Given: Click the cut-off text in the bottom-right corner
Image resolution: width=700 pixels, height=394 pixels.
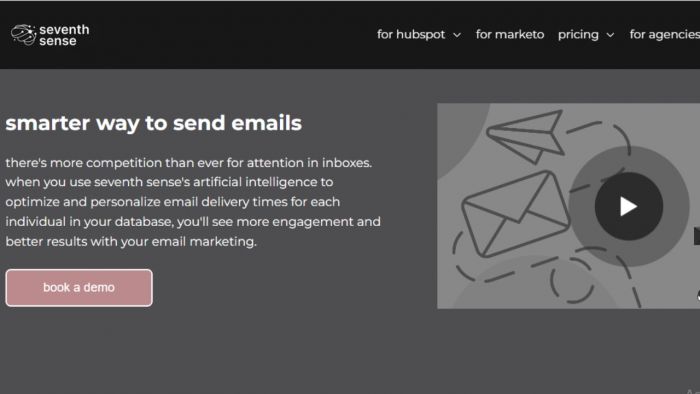Looking at the screenshot, I should pos(693,391).
